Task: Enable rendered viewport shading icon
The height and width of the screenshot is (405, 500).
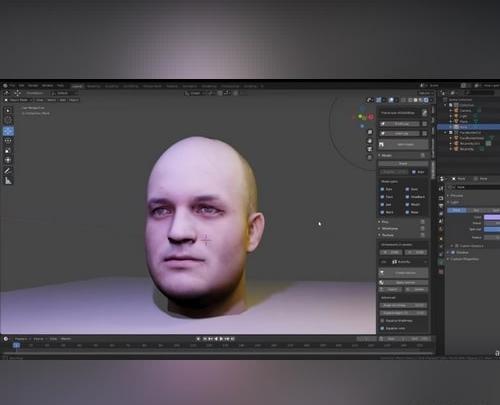Action: point(426,100)
